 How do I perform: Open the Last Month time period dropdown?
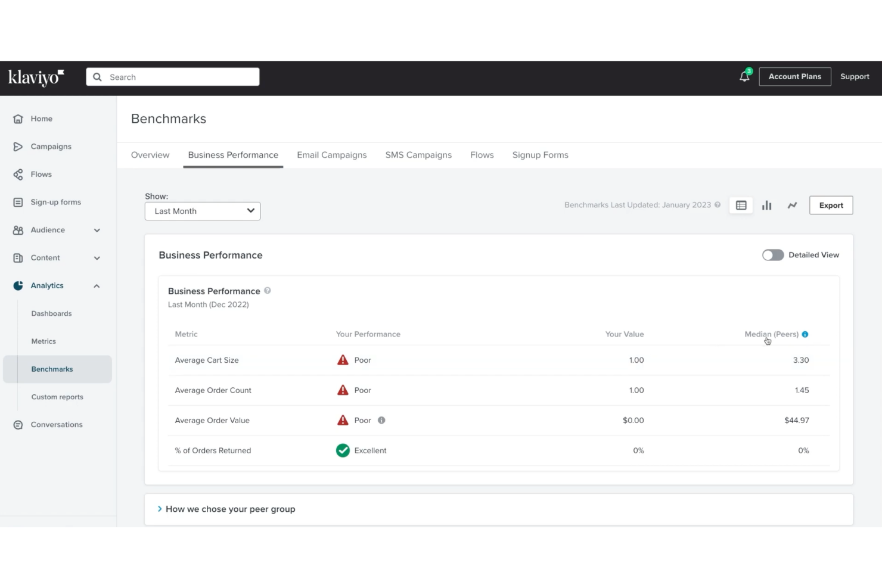click(x=202, y=211)
